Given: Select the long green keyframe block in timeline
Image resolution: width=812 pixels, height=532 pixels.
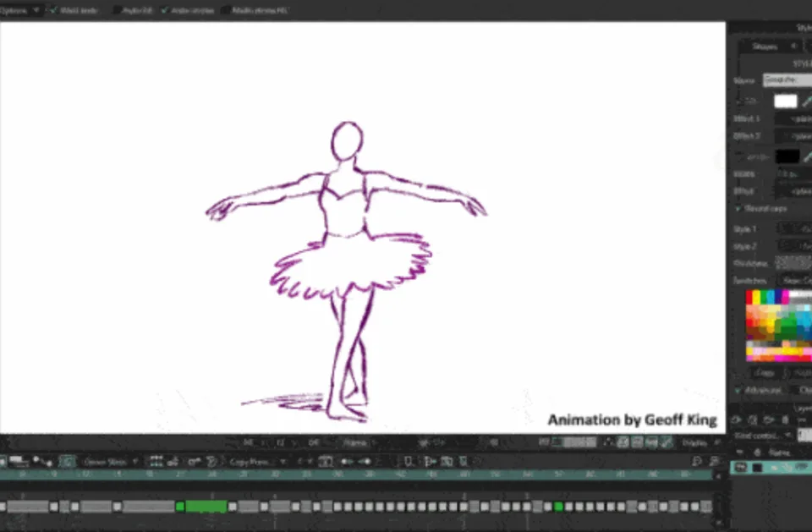Looking at the screenshot, I should 206,506.
